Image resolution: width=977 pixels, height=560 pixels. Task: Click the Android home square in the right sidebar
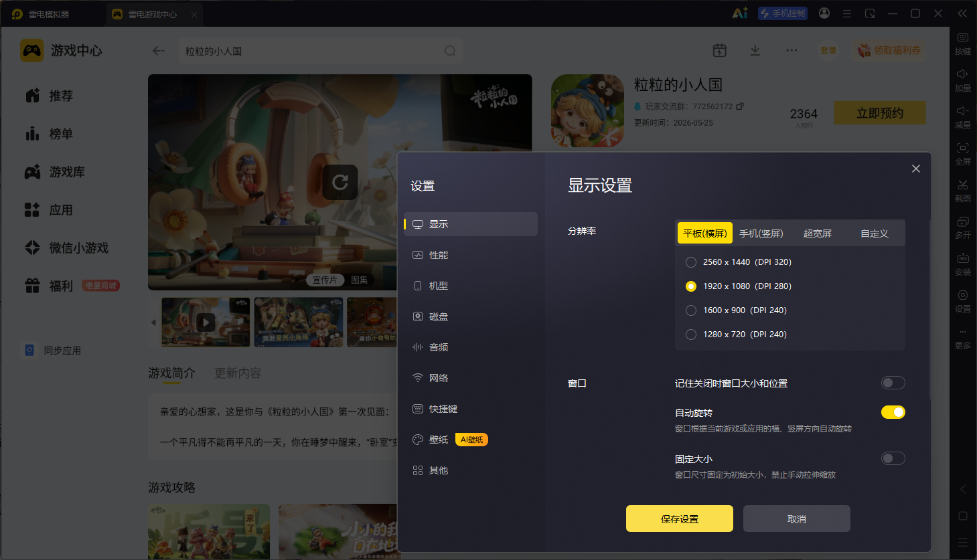963,516
